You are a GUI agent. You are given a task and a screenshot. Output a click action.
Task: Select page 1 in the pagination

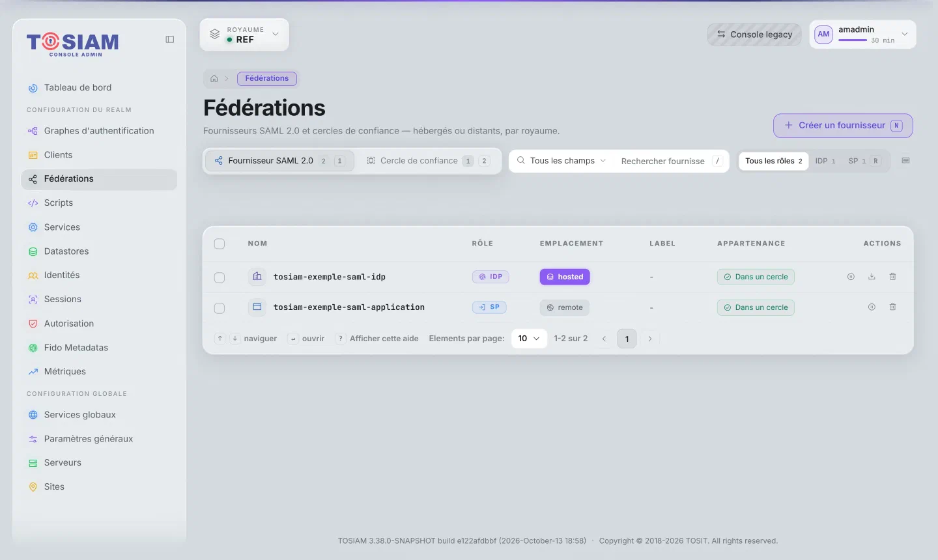pyautogui.click(x=627, y=339)
